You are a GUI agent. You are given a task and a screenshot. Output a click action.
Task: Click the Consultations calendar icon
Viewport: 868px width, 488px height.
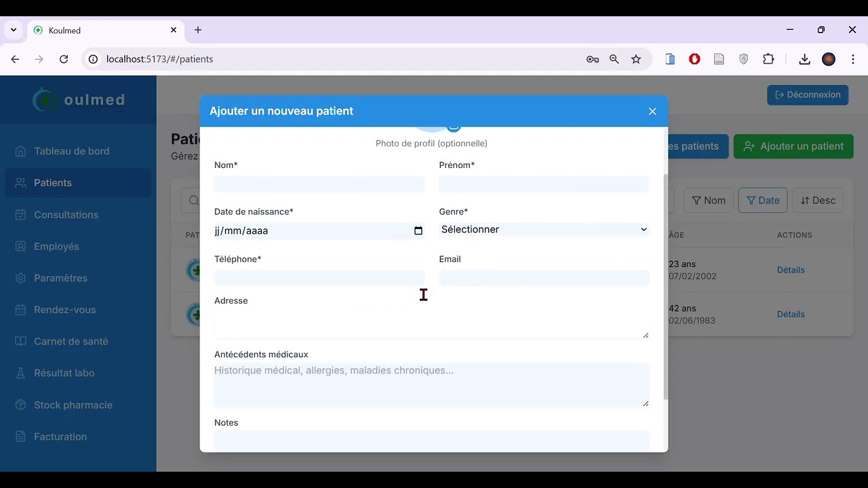click(20, 215)
